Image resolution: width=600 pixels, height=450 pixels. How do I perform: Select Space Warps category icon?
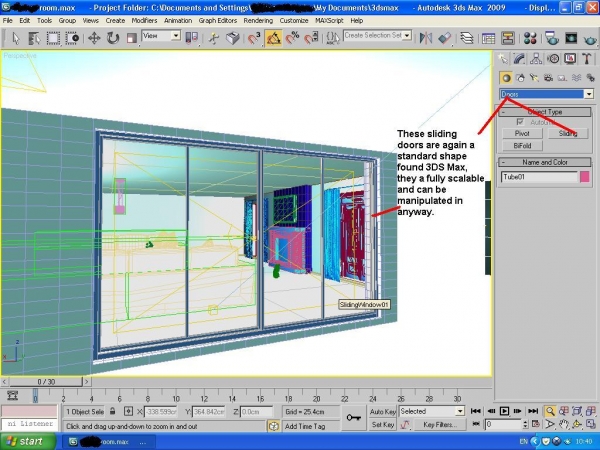tap(576, 78)
